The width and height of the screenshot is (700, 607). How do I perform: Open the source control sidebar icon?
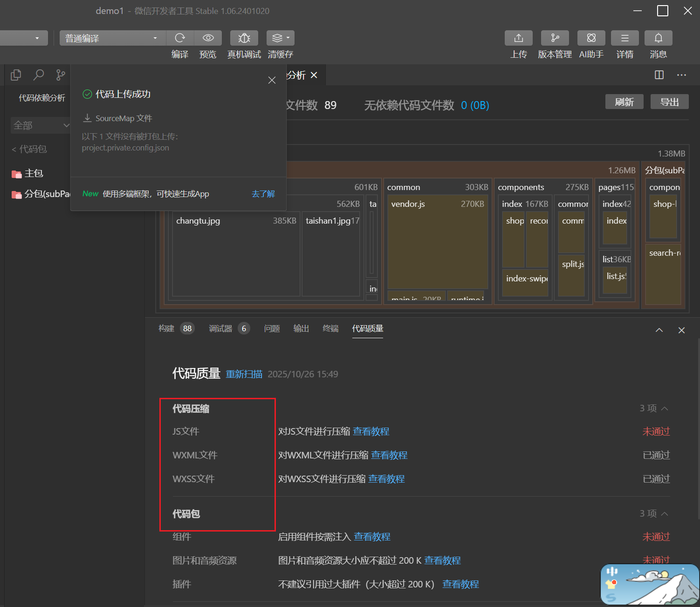61,75
